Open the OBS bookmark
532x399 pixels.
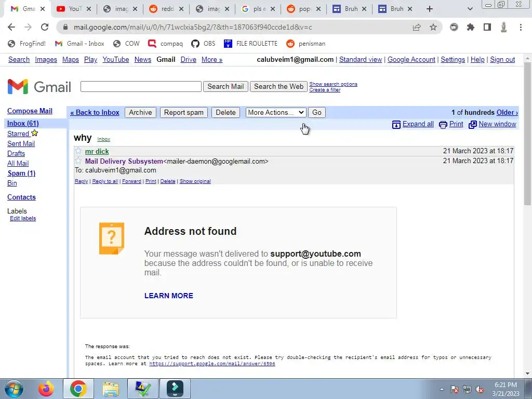203,44
